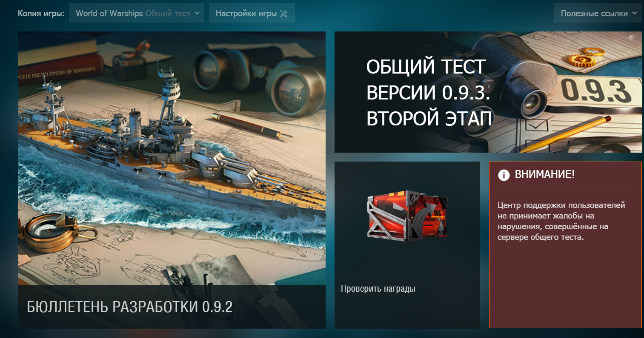This screenshot has height=338, width=644.
Task: Click the battleship artwork thumbnail
Action: 172,158
